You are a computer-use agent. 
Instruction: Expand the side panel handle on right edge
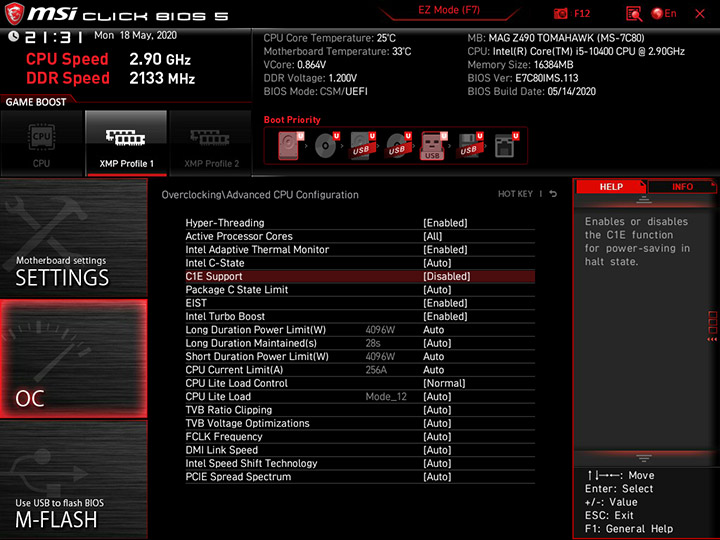pyautogui.click(x=712, y=326)
